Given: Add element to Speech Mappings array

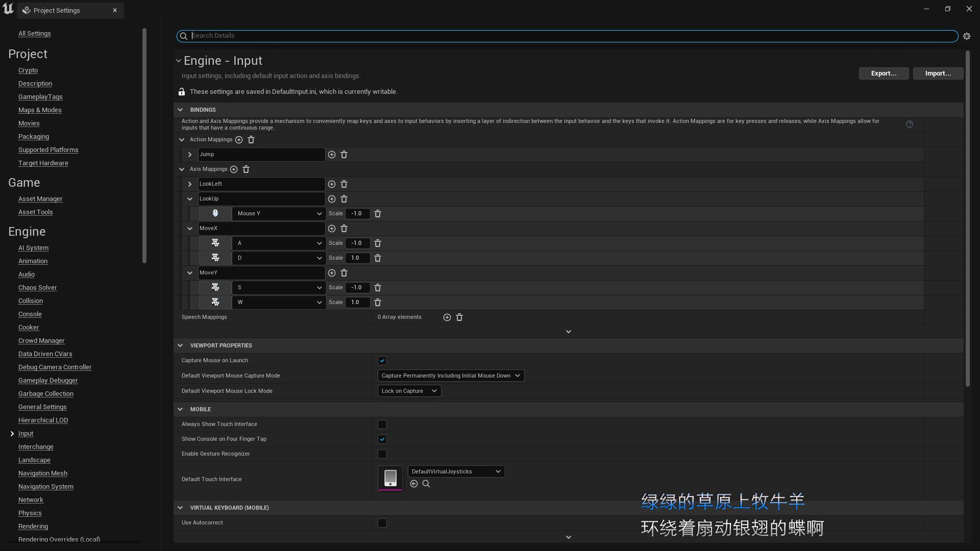Looking at the screenshot, I should tap(447, 317).
